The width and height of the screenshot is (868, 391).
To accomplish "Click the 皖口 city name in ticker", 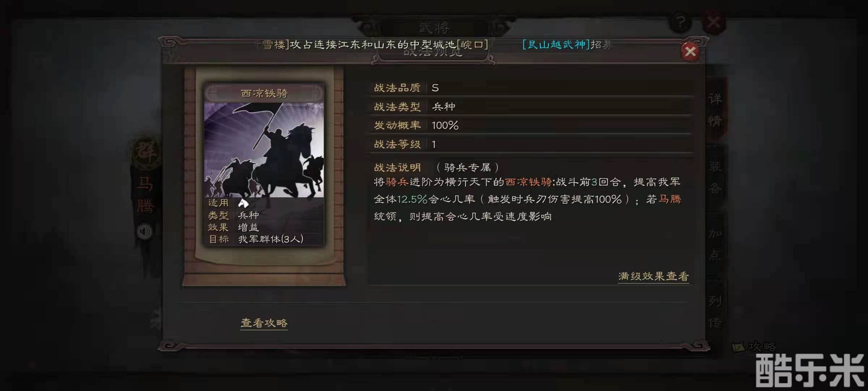I will pos(472,45).
